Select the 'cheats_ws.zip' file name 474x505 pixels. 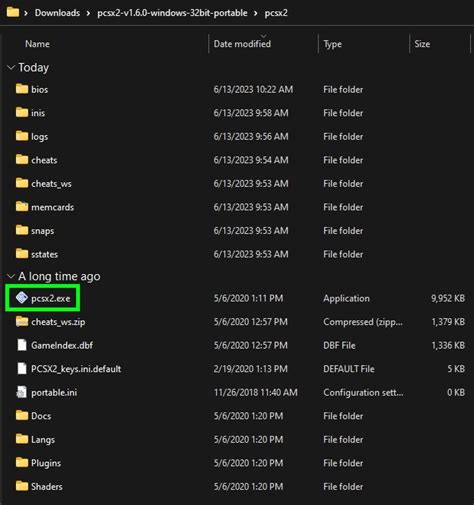(x=58, y=322)
